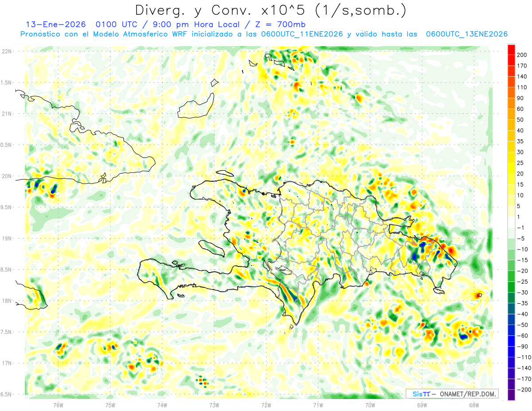This screenshot has width=532, height=411.
Task: Click the '200' color scale value
Action: (522, 55)
